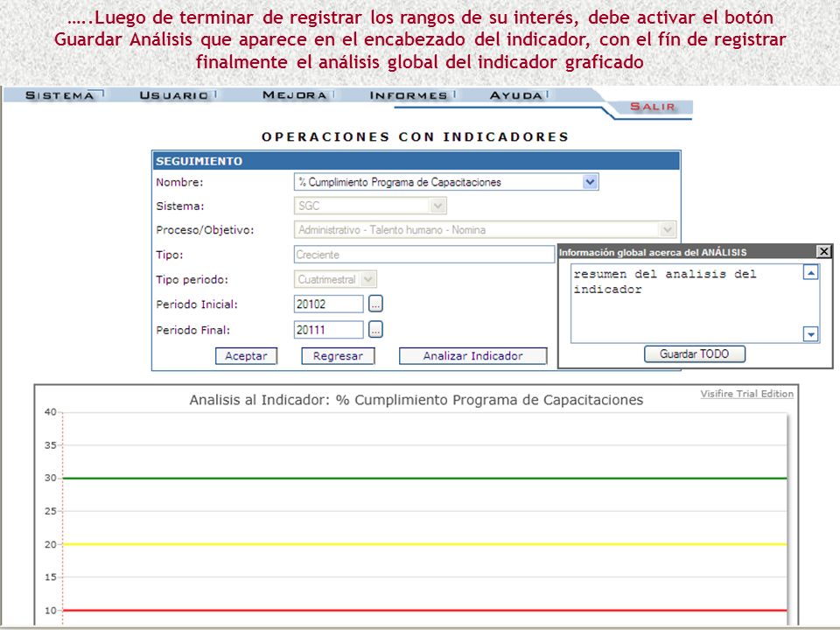Click the red line at 10
The width and height of the screenshot is (840, 630).
[425, 610]
